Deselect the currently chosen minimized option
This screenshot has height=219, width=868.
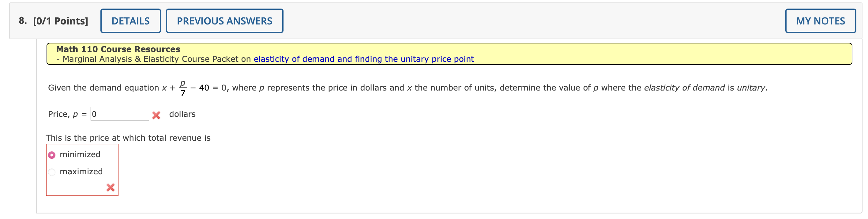pos(51,155)
